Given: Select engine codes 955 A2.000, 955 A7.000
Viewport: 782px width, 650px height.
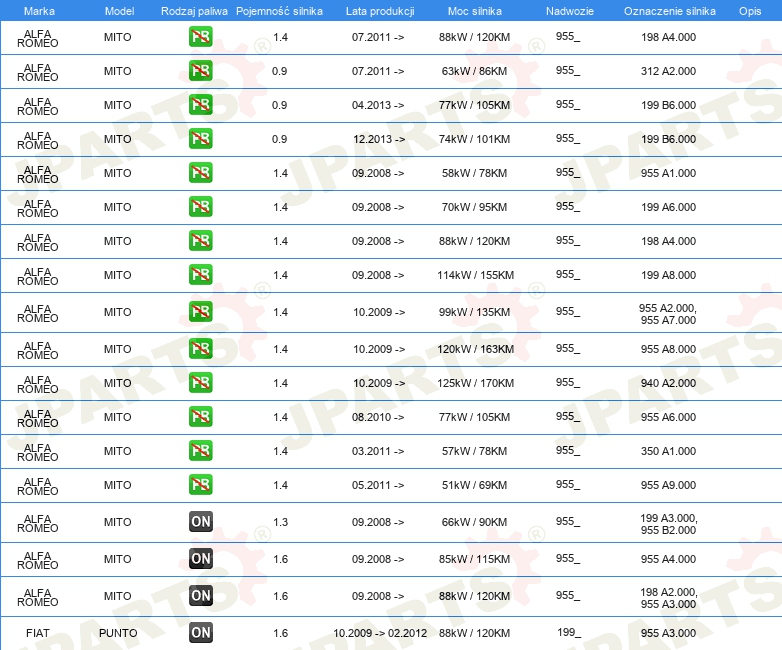Looking at the screenshot, I should point(668,314).
